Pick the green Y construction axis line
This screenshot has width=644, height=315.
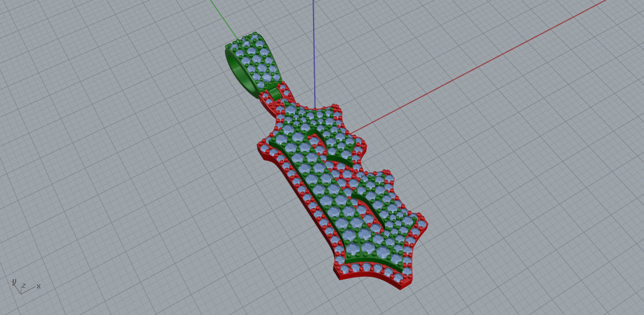tap(224, 20)
